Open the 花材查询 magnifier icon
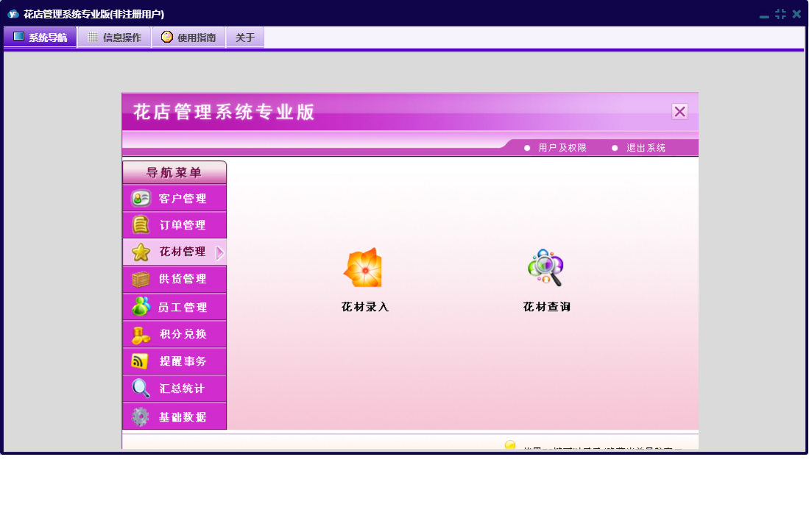 coord(545,267)
